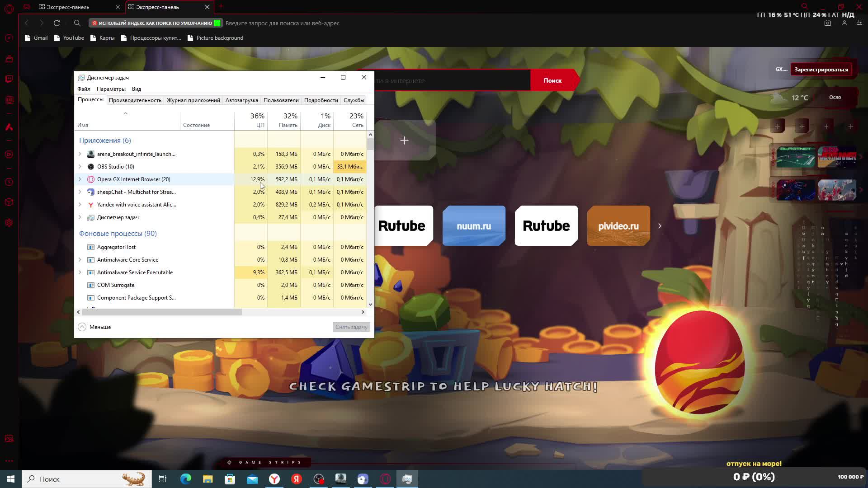The width and height of the screenshot is (868, 488).
Task: Open Easy Setup sliders icon
Action: tap(859, 23)
